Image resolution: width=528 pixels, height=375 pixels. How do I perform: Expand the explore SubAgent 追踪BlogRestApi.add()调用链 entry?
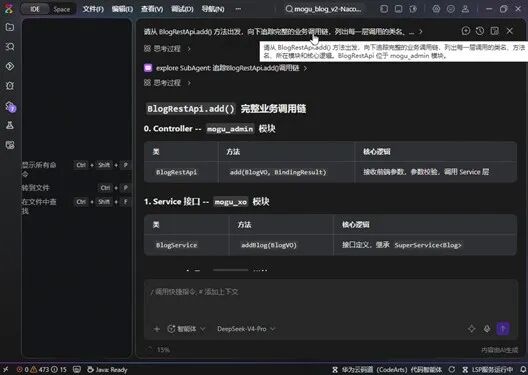(225, 68)
